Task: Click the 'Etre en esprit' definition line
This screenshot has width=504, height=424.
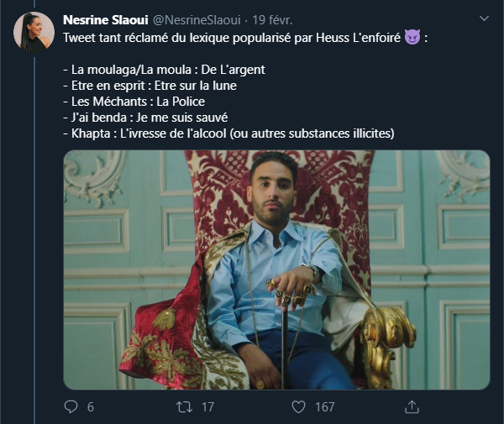Action: tap(150, 86)
